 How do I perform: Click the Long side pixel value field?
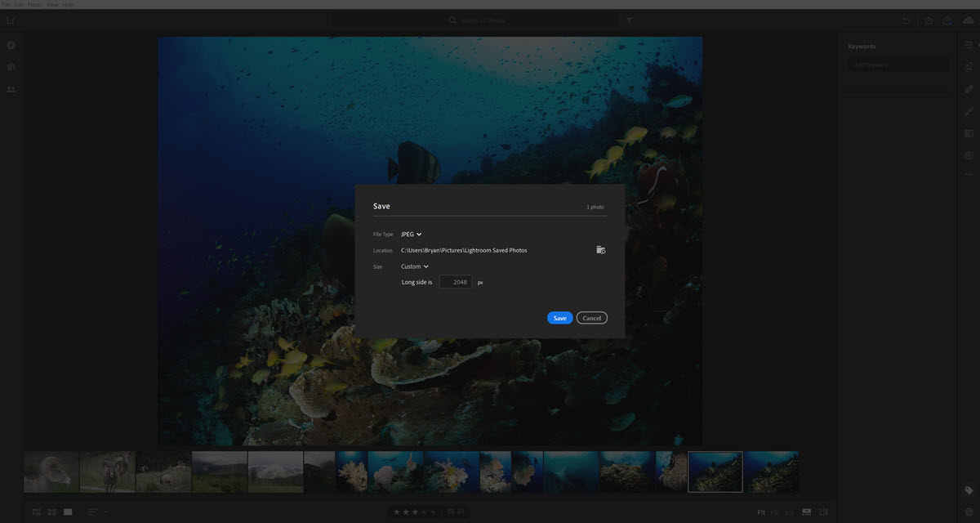(456, 282)
